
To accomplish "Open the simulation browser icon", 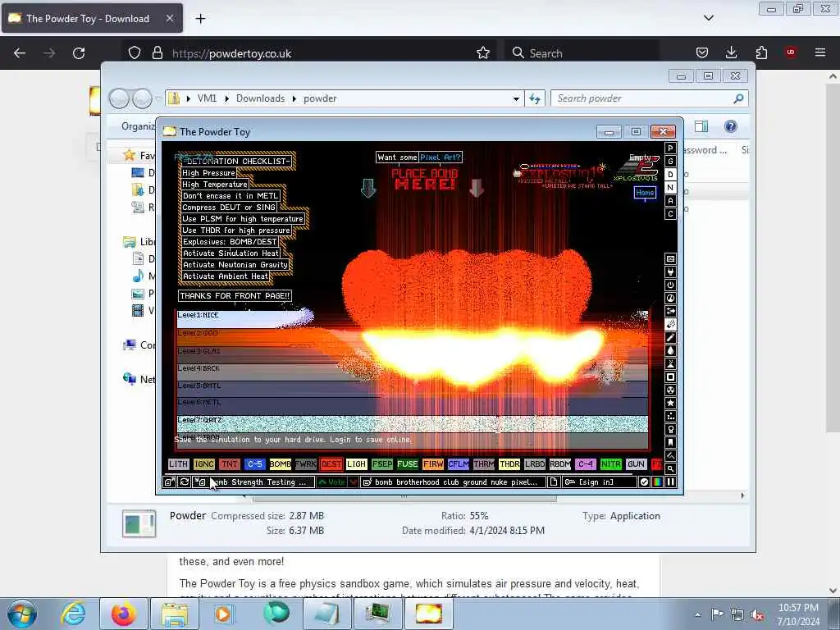I will 169,482.
